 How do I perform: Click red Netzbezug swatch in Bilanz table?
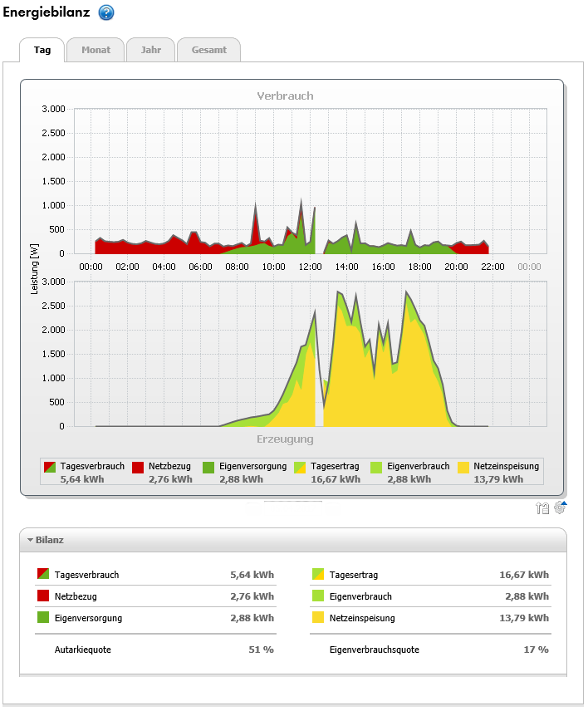pos(43,596)
